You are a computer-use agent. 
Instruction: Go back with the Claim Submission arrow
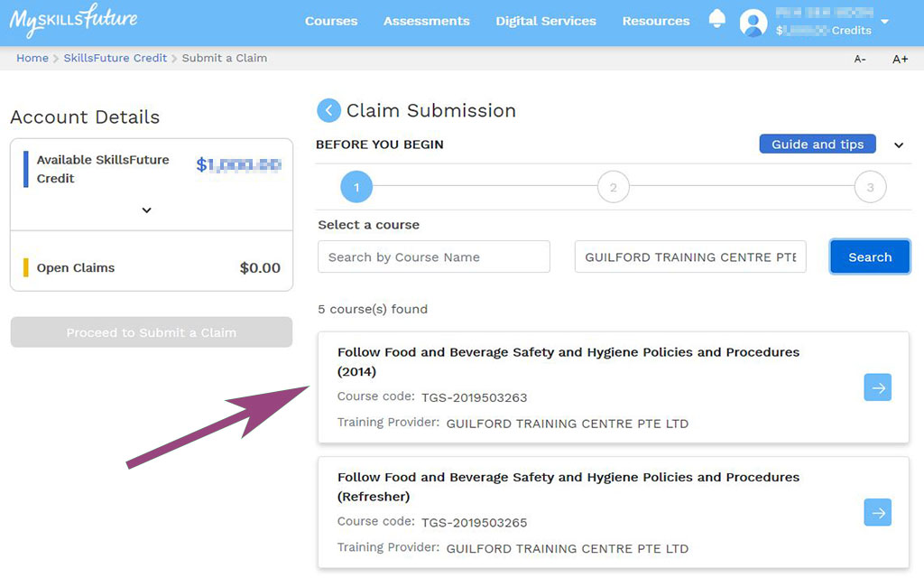click(x=328, y=110)
